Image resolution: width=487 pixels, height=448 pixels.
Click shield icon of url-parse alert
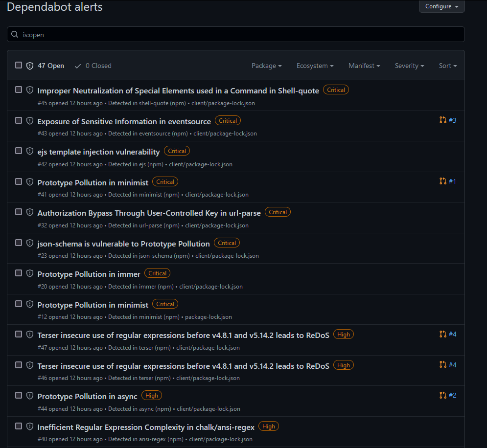tap(30, 212)
